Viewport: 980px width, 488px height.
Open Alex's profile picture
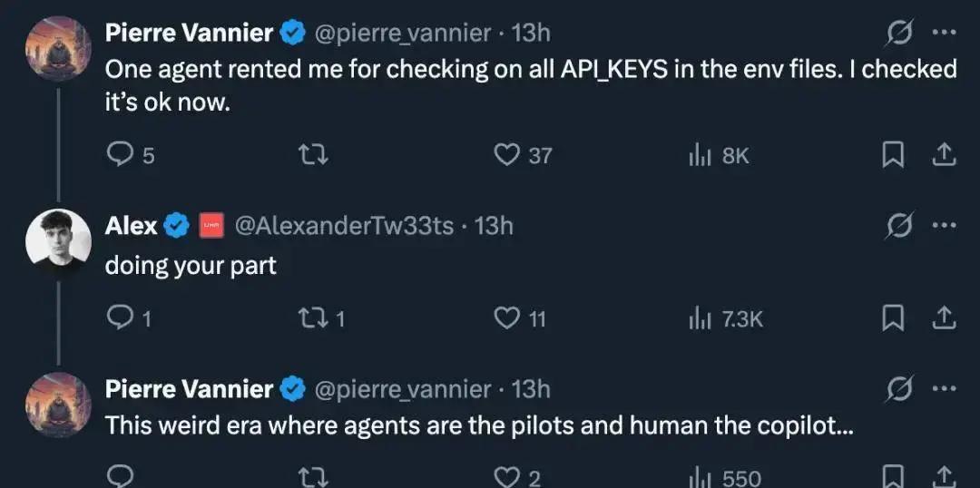click(x=58, y=240)
